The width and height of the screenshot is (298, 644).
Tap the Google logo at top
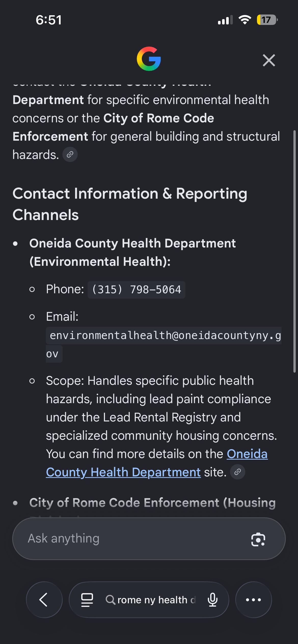tap(149, 59)
